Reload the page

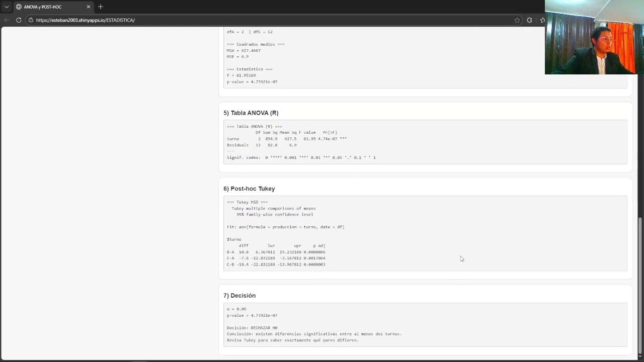pyautogui.click(x=19, y=20)
